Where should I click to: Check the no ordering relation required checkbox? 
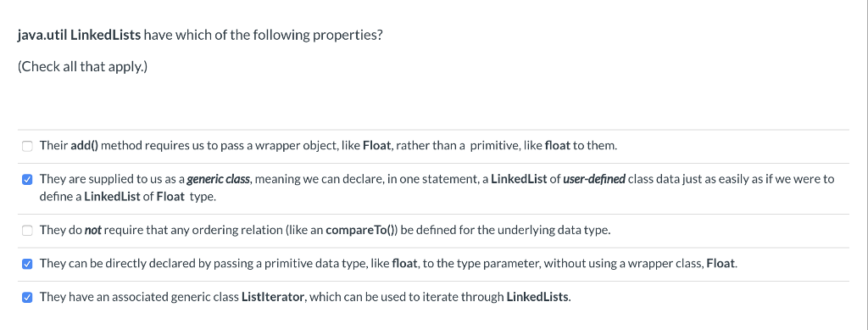pos(27,231)
